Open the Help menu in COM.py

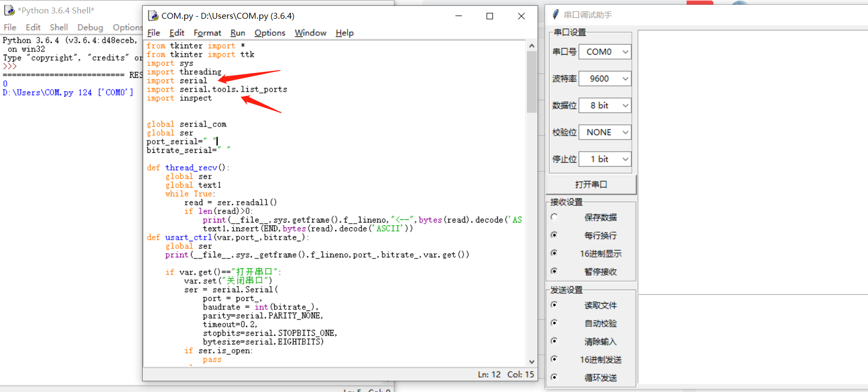344,33
